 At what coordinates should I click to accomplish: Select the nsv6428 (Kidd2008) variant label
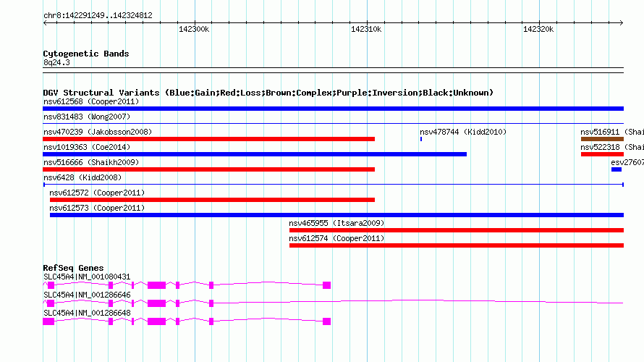(x=82, y=177)
